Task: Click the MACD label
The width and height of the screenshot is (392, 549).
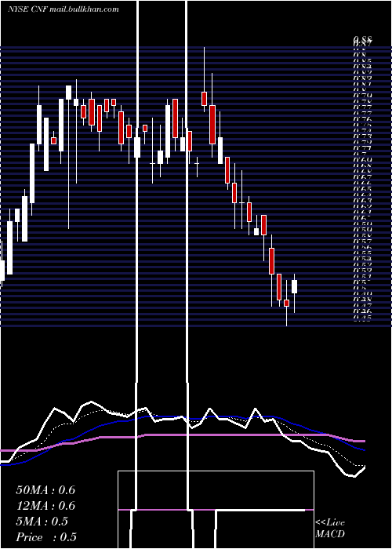Action: pos(330,534)
